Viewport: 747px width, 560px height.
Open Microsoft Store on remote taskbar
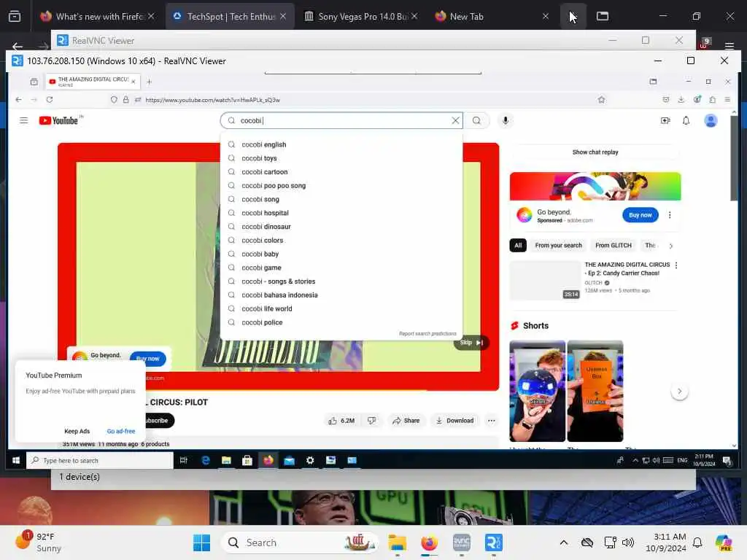coord(247,461)
